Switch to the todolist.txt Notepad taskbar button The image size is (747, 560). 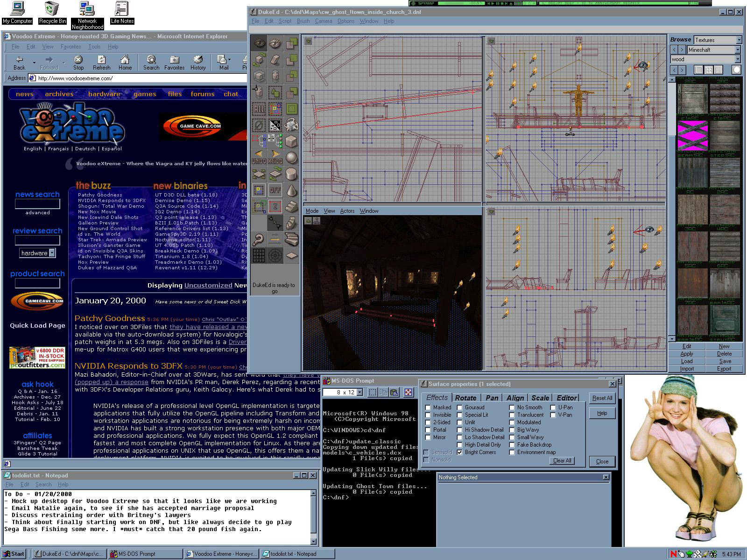coord(297,554)
